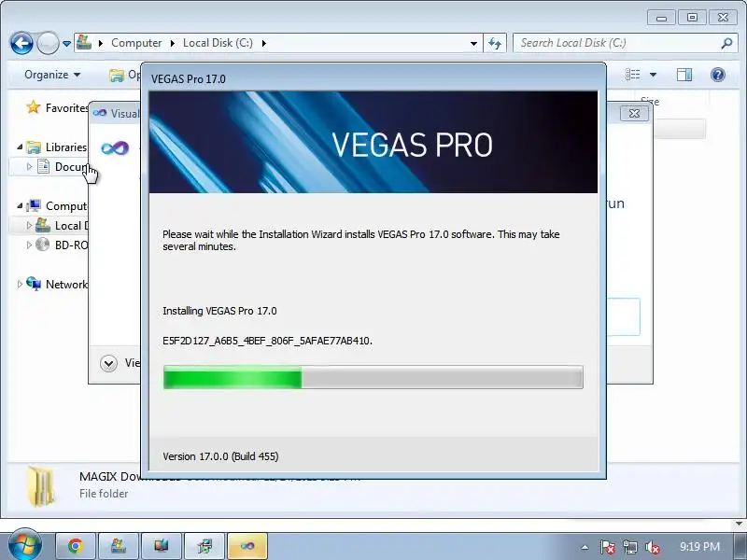Click the Visual Studio infinity logo
Screen dimensions: 747x560
[x=115, y=147]
